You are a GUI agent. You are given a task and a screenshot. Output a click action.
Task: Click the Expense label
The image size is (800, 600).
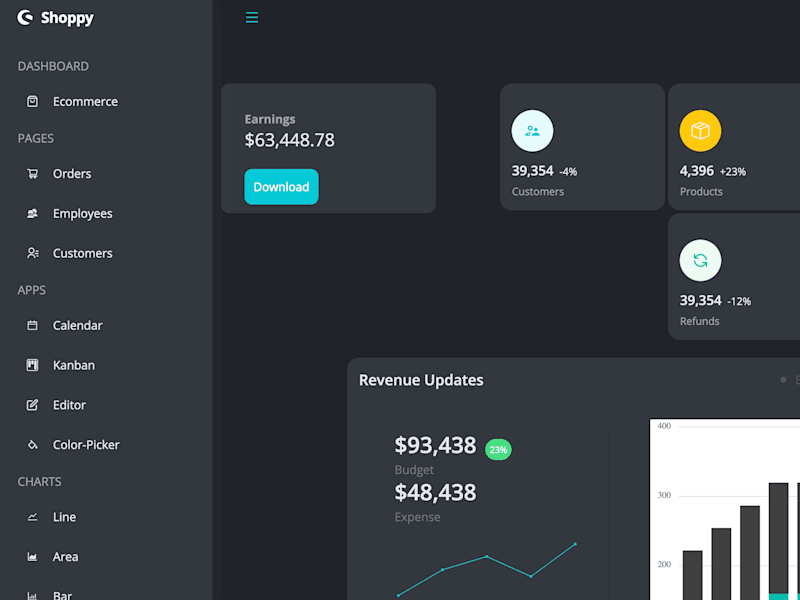coord(417,517)
